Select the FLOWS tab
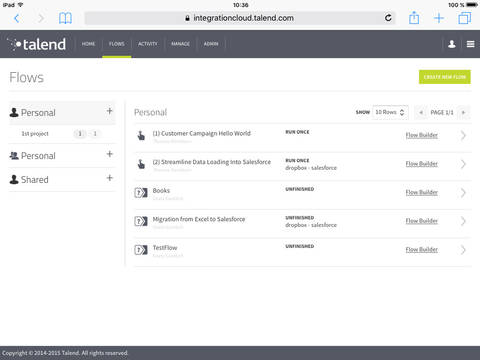The width and height of the screenshot is (480, 360). (117, 44)
